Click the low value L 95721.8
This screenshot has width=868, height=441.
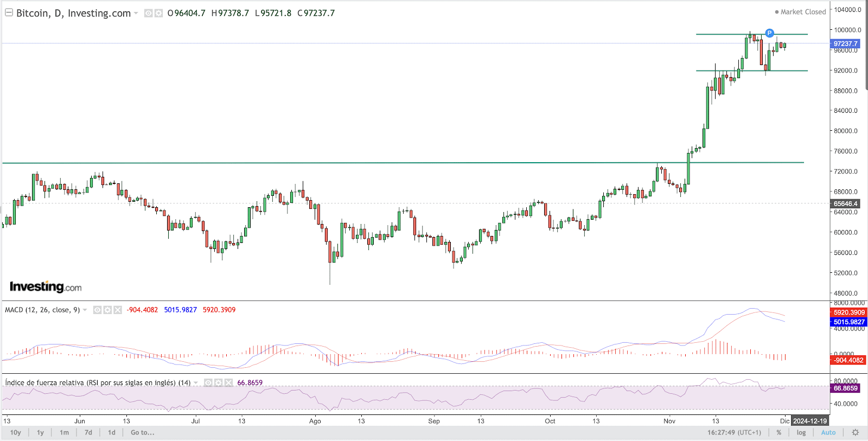pyautogui.click(x=273, y=13)
